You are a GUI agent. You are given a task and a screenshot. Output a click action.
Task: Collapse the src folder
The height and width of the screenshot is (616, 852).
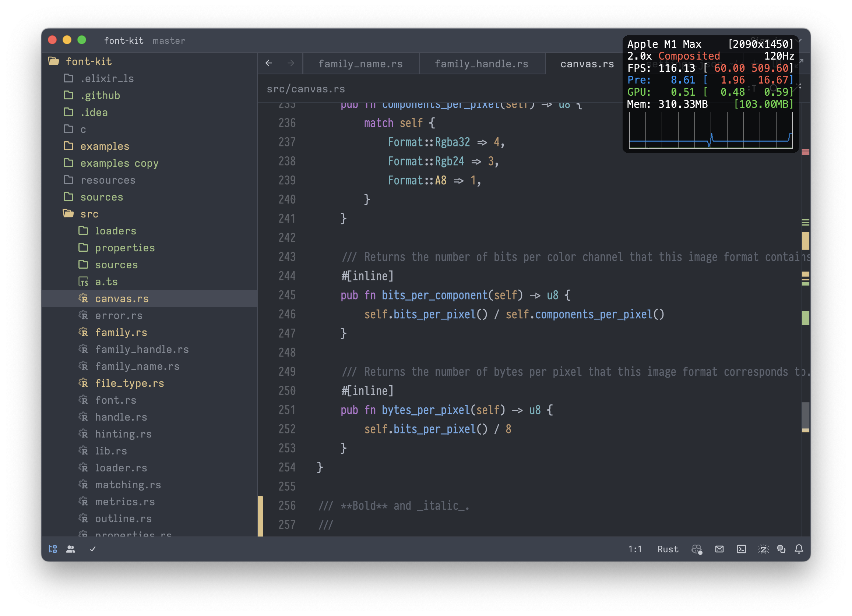[89, 213]
